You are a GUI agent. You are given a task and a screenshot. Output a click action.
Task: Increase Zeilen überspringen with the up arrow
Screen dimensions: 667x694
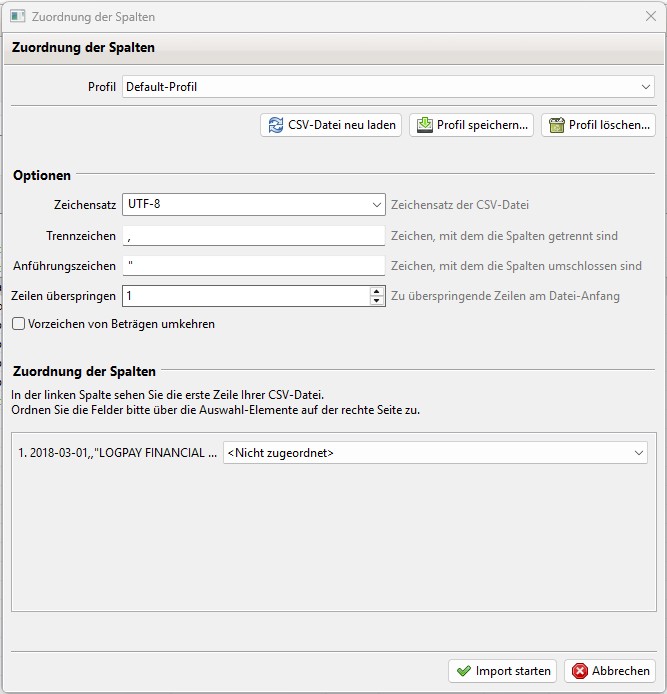pyautogui.click(x=376, y=291)
